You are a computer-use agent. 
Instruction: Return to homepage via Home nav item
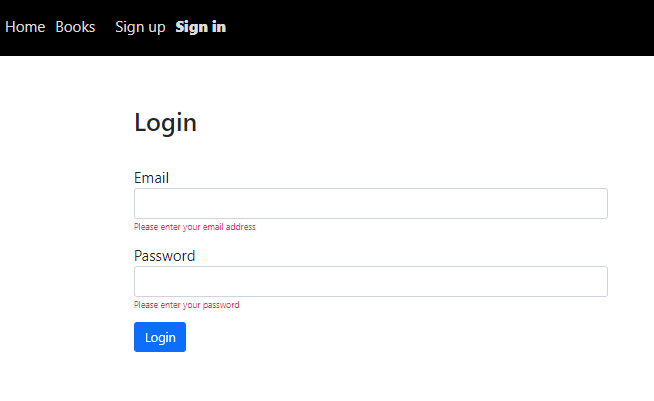tap(25, 27)
